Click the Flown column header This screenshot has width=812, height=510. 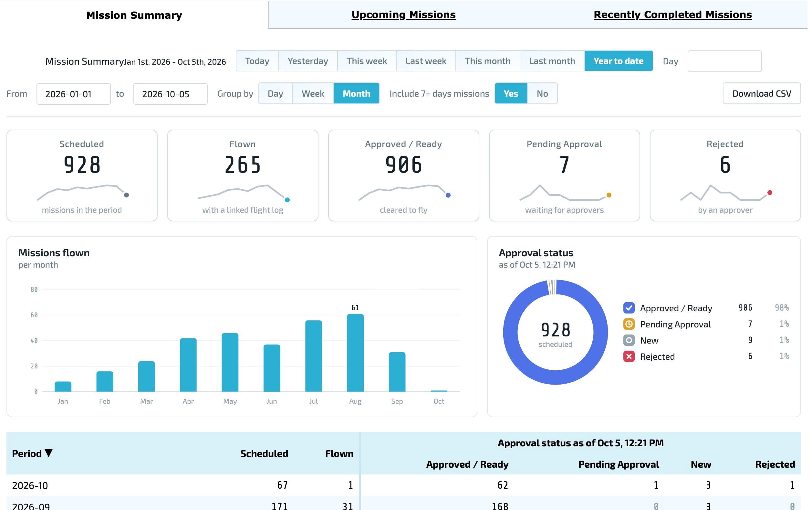point(339,454)
